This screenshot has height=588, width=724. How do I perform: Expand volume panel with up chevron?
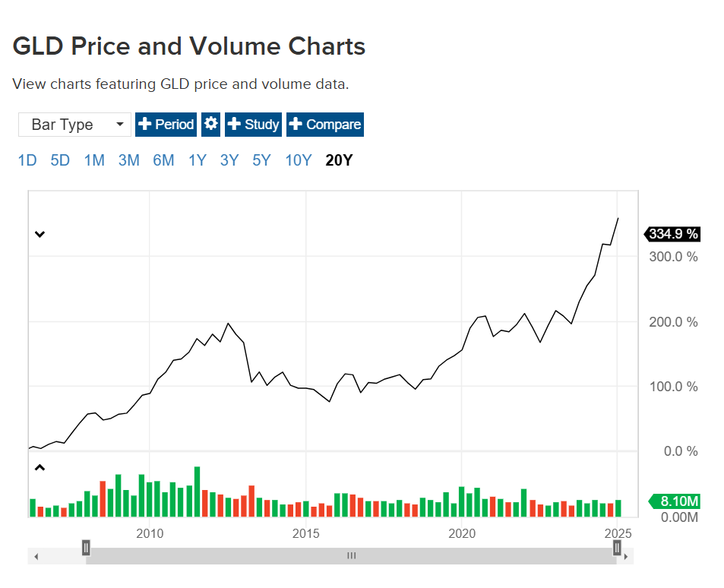(40, 467)
